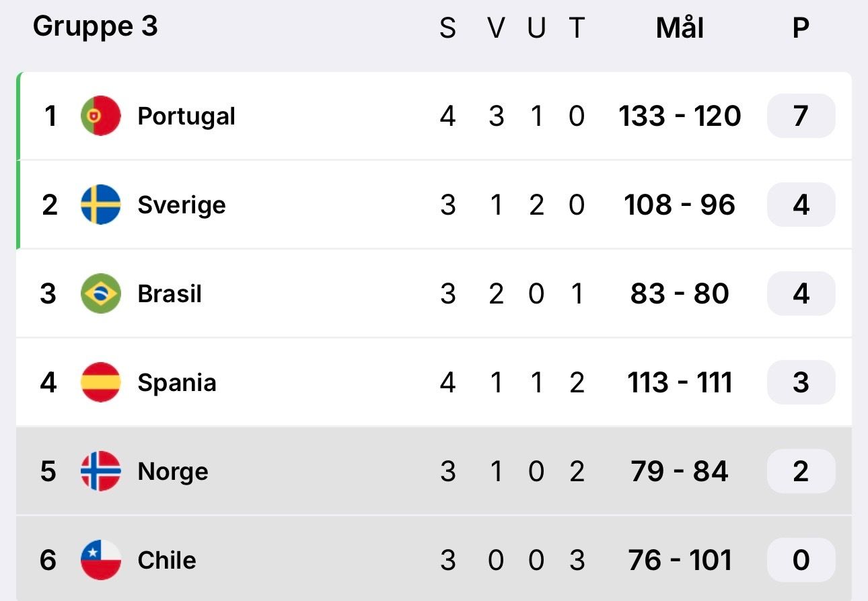The height and width of the screenshot is (601, 868).
Task: Click the P points column header
Action: [x=801, y=28]
